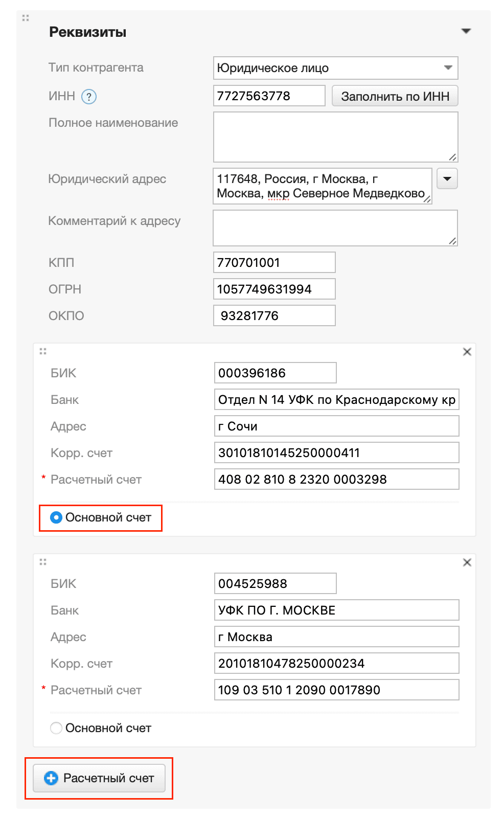Click Расчетный счет field 408 02 810 8 2320 0003298
This screenshot has height=817, width=504.
[x=337, y=479]
